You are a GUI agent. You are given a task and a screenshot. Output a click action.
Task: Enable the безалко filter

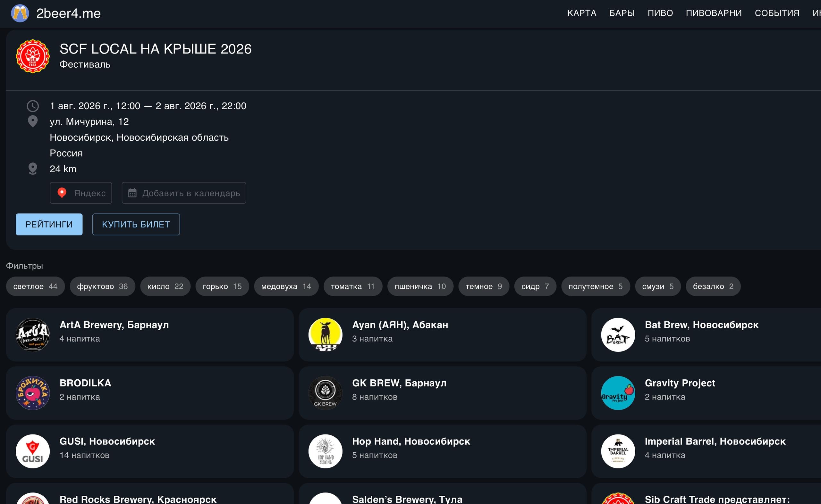click(713, 286)
